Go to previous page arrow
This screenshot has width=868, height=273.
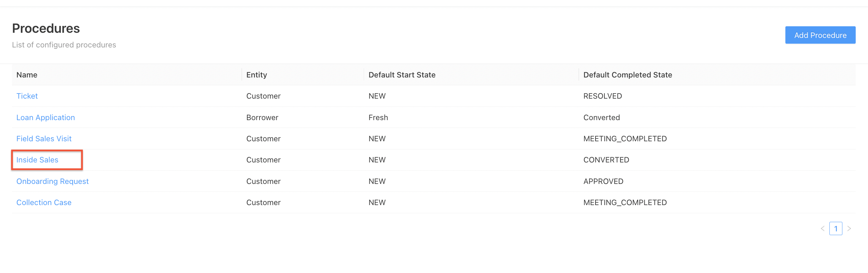click(823, 229)
